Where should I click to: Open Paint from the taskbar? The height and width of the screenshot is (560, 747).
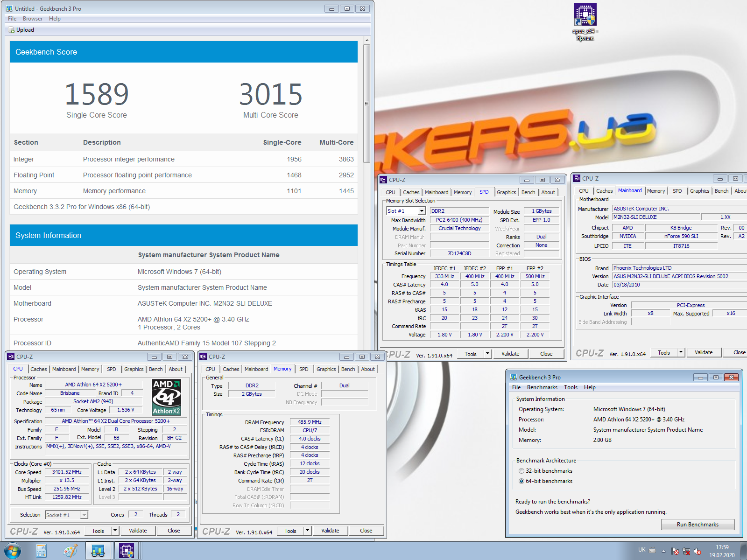pyautogui.click(x=70, y=551)
